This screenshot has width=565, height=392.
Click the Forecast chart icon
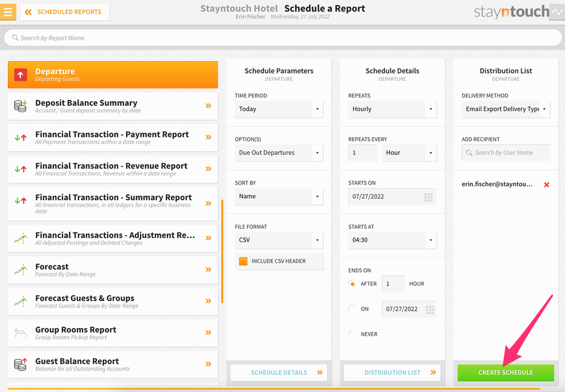pos(20,269)
